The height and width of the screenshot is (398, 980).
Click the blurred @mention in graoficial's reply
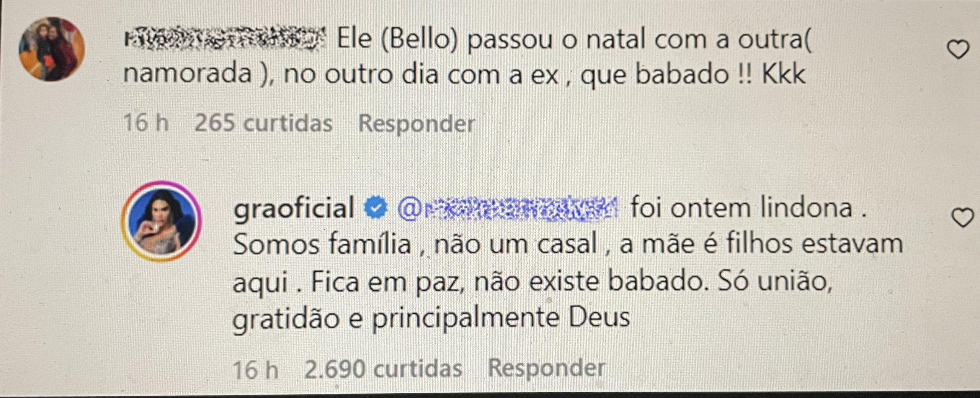[x=508, y=209]
